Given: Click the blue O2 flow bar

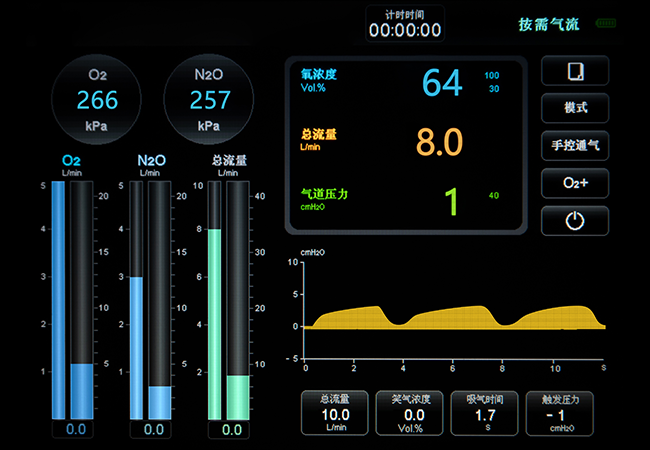Looking at the screenshot, I should pyautogui.click(x=58, y=300).
